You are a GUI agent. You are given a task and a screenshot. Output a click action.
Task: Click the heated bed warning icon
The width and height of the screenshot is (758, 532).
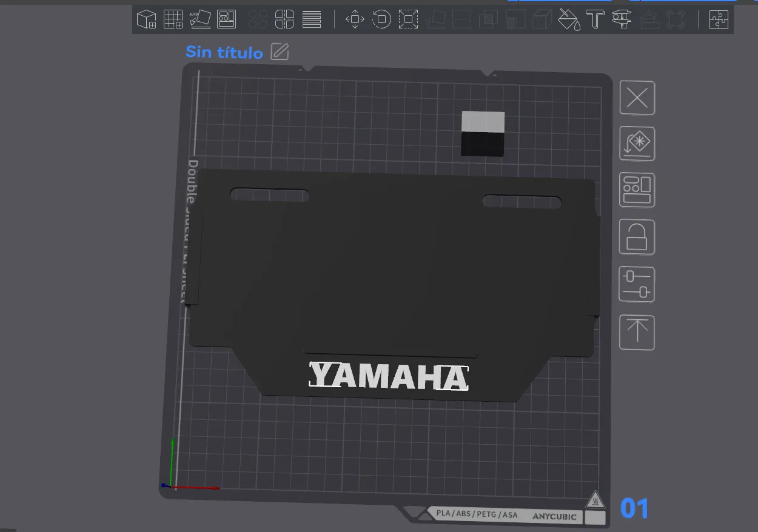[x=595, y=500]
